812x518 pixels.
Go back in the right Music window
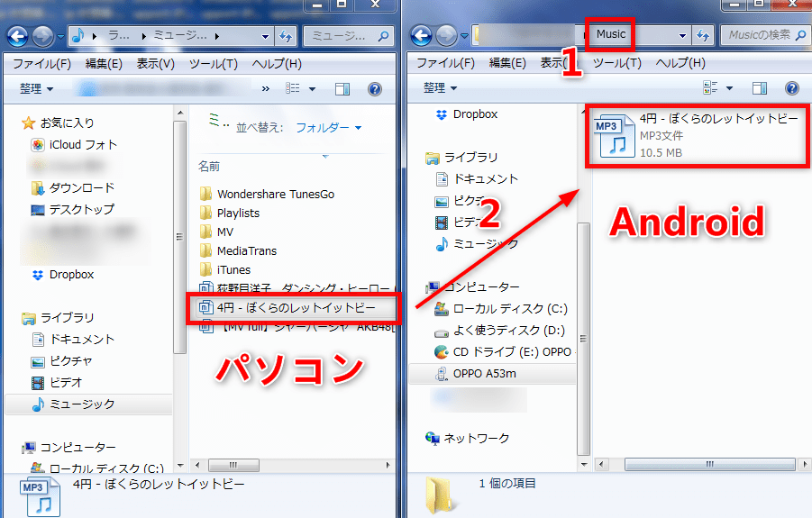coord(421,36)
